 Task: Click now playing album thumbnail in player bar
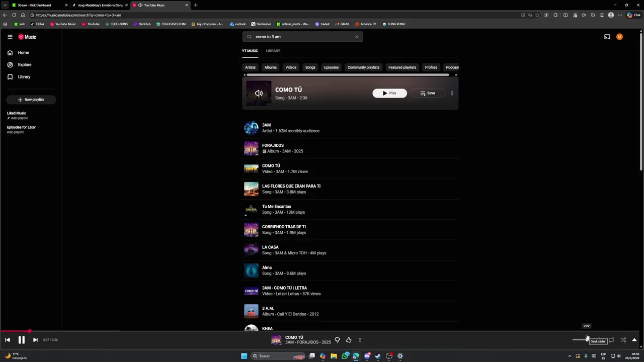click(276, 340)
